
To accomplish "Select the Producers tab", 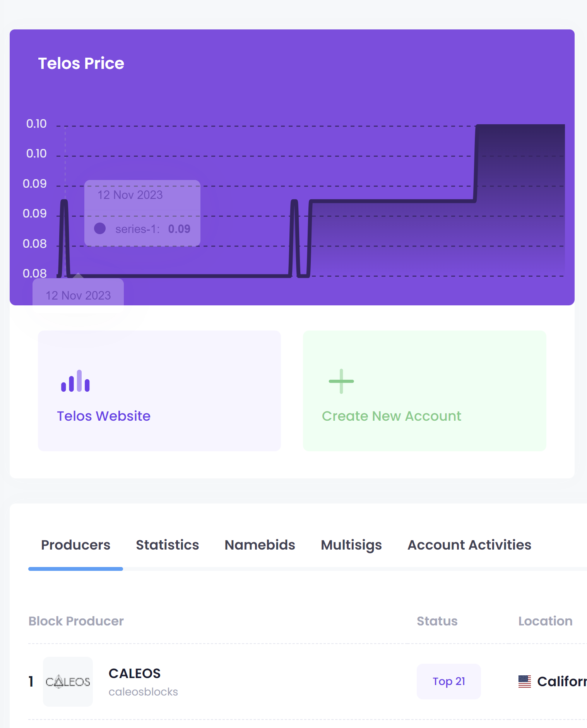I will tap(76, 545).
